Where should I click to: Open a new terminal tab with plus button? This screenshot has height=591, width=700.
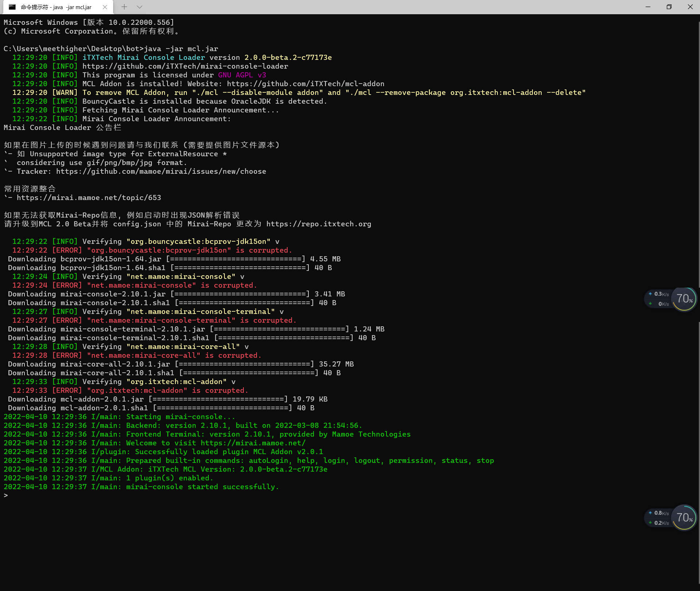coord(124,7)
